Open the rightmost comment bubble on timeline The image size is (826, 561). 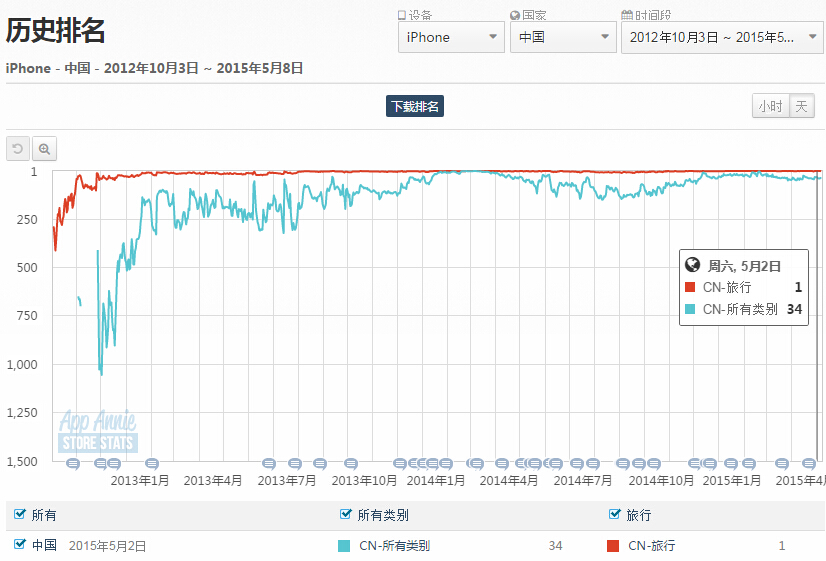pos(808,464)
